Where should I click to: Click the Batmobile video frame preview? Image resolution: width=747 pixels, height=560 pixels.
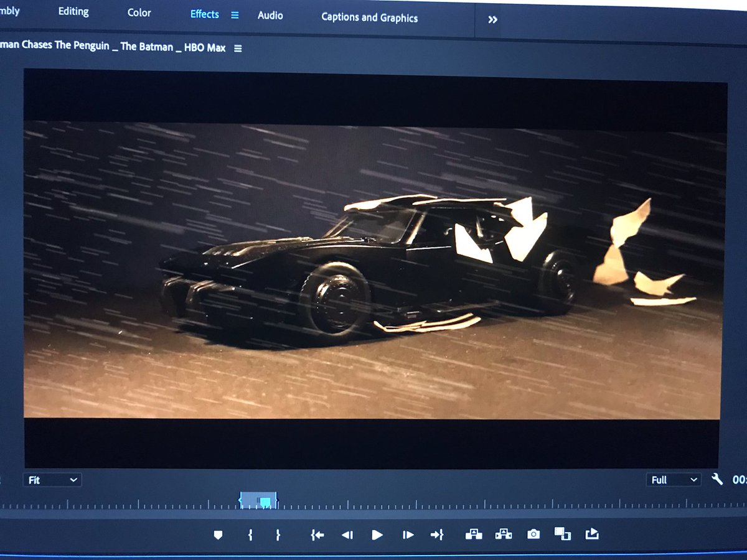coord(374,269)
